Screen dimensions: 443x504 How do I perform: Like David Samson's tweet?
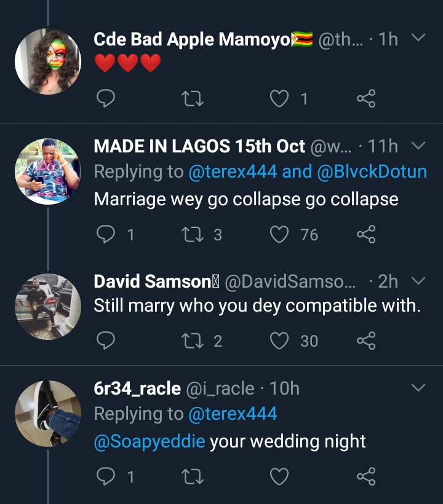point(280,341)
